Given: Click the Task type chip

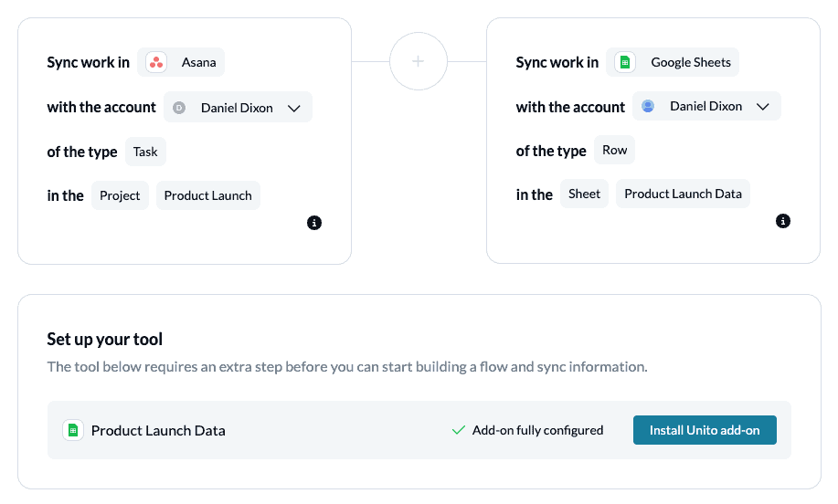Looking at the screenshot, I should (x=145, y=152).
